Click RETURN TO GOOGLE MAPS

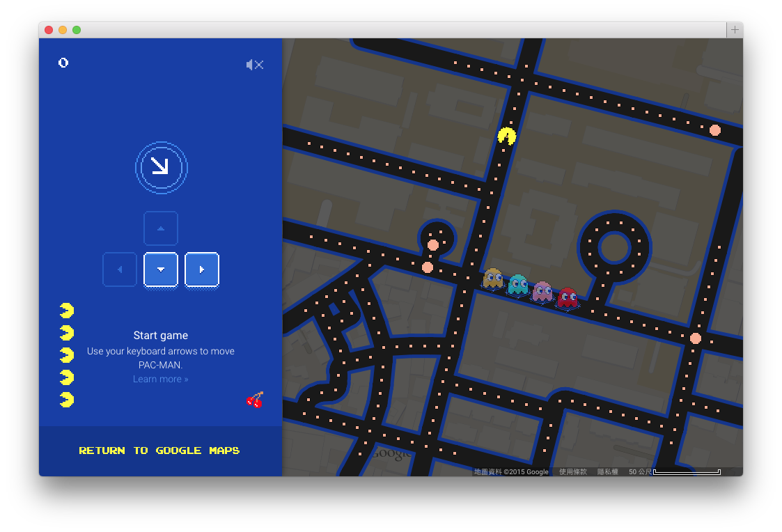tap(159, 451)
